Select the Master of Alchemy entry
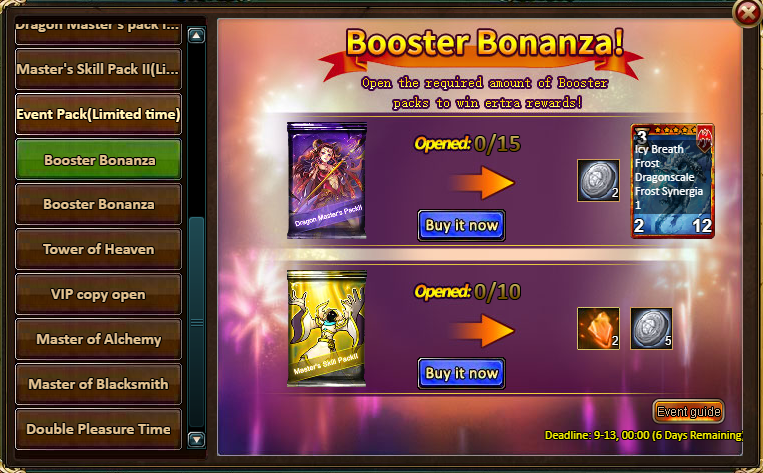Viewport: 763px width, 473px height. [x=99, y=339]
